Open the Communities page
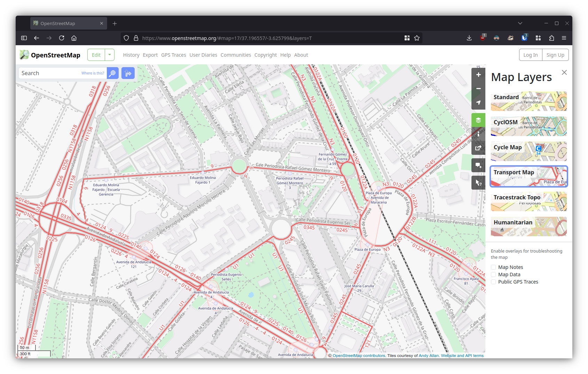This screenshot has width=588, height=374. pos(236,55)
